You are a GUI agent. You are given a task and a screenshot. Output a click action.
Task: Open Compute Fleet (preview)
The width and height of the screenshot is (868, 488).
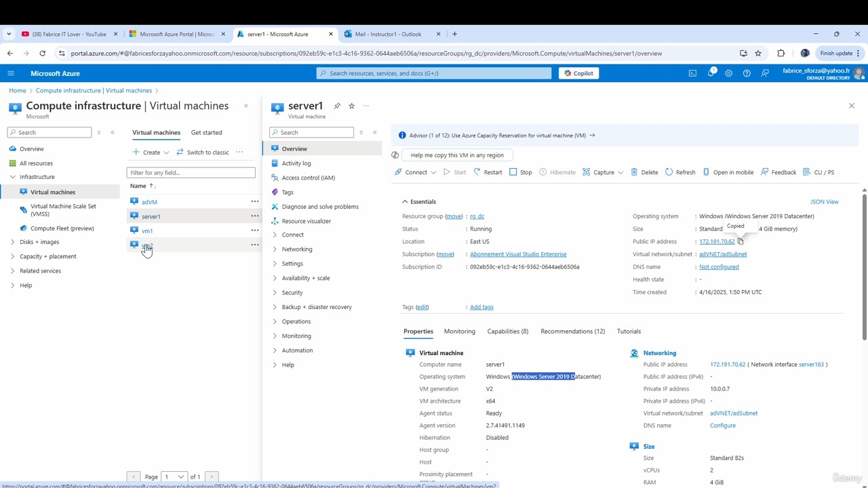[62, 228]
